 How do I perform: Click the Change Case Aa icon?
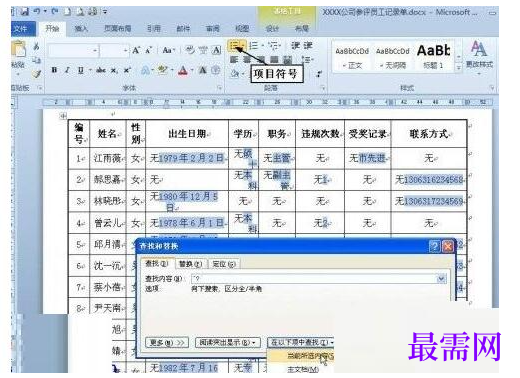168,51
